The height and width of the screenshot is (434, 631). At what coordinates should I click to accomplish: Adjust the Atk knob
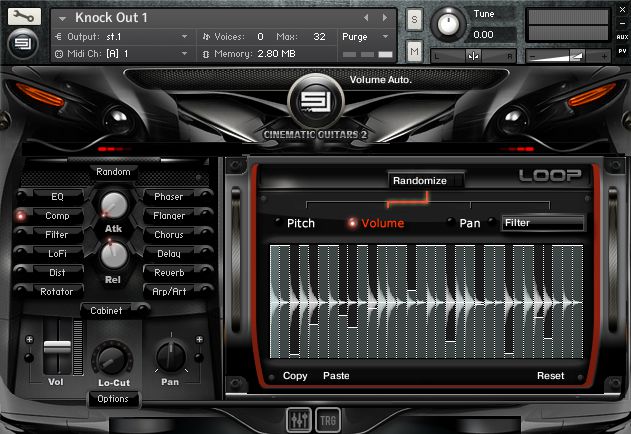[113, 205]
